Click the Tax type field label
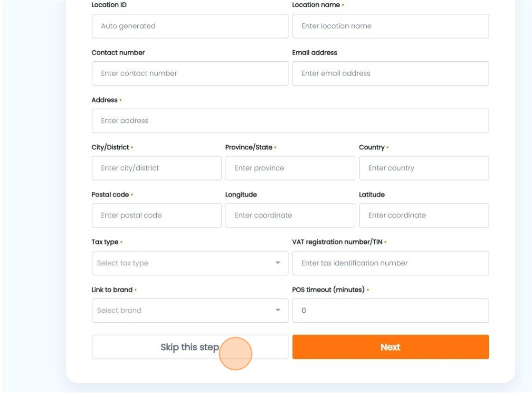532x393 pixels. 105,242
